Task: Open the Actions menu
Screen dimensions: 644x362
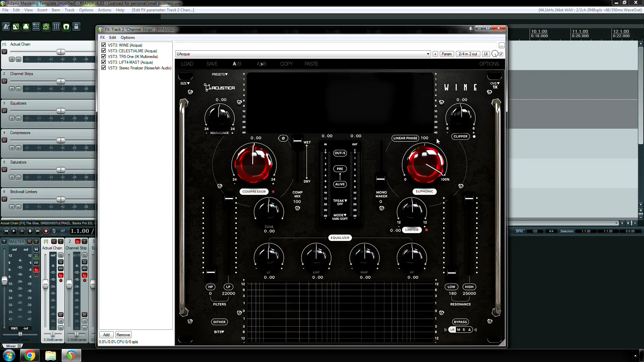Action: coord(104,10)
